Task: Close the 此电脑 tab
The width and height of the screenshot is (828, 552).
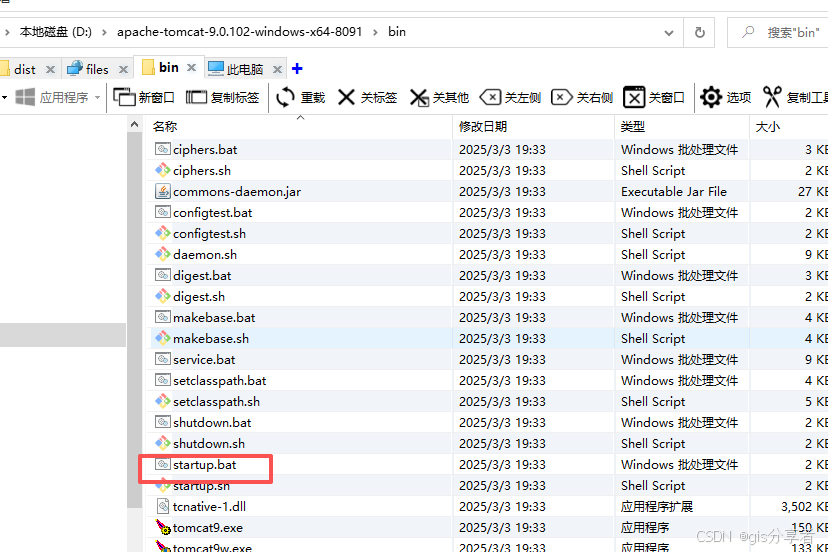Action: 277,69
